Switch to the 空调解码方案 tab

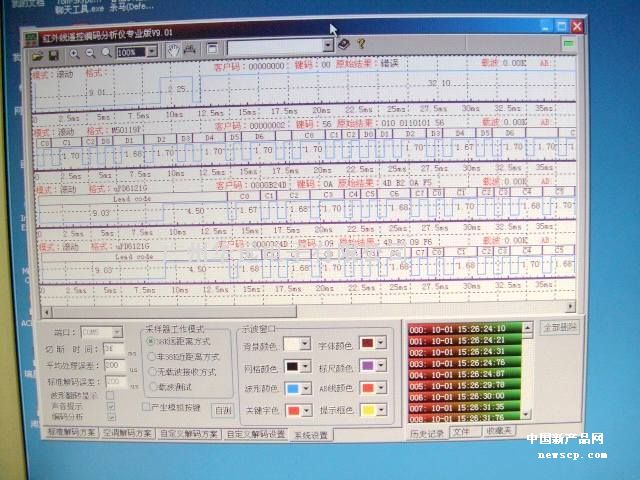pos(129,434)
